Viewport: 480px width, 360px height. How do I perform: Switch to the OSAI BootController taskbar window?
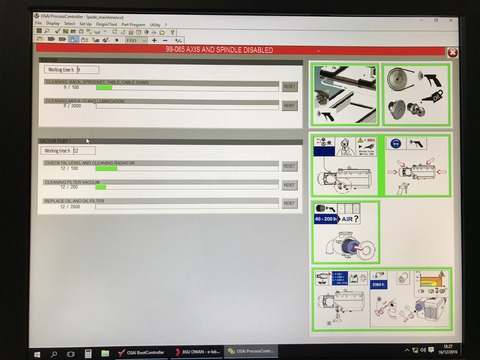(x=141, y=352)
